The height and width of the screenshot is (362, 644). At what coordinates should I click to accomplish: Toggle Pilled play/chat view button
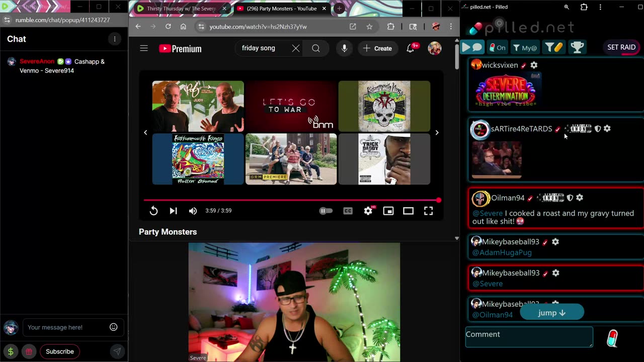[x=472, y=47]
